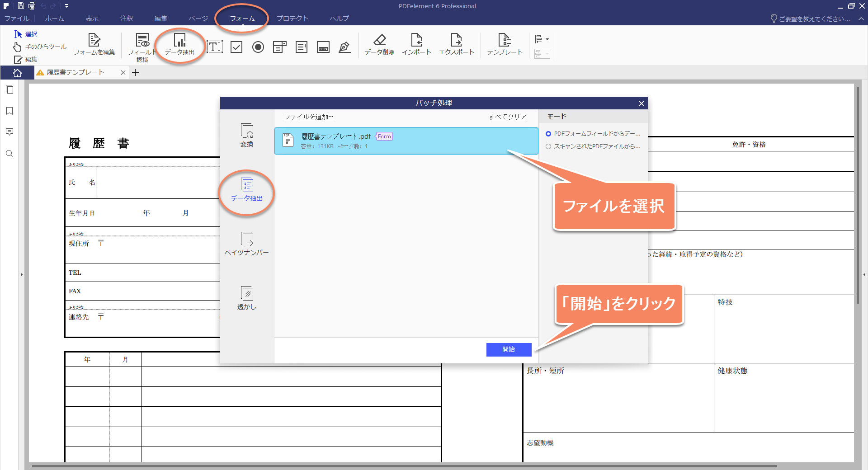Choose the PDFフォームフィールドからデー… mode
Viewport: 868px width, 470px height.
pyautogui.click(x=593, y=134)
